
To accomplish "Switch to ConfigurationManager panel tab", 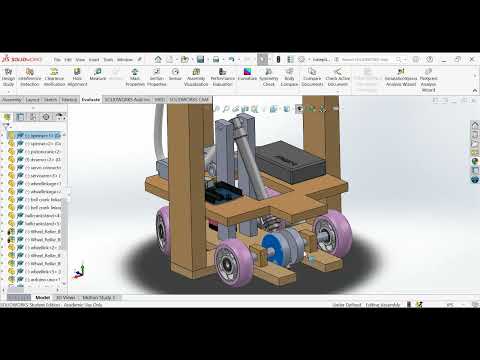I will pos(33,117).
